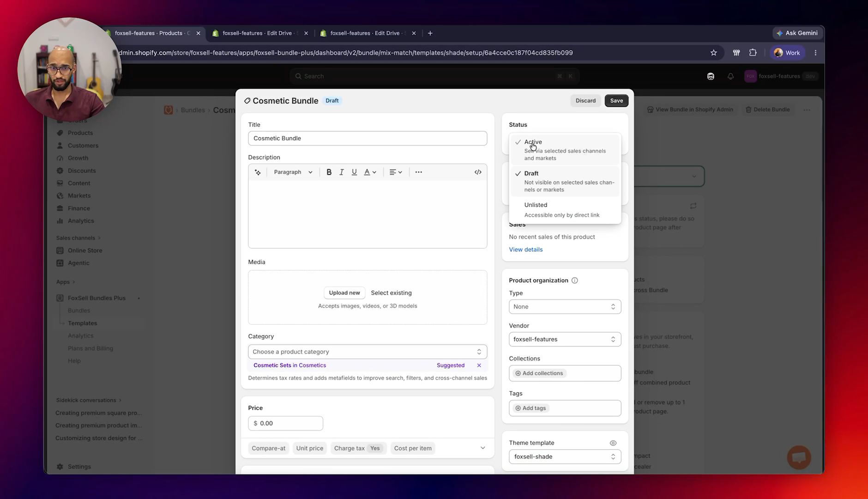Open View details sales link
868x499 pixels.
pyautogui.click(x=526, y=249)
